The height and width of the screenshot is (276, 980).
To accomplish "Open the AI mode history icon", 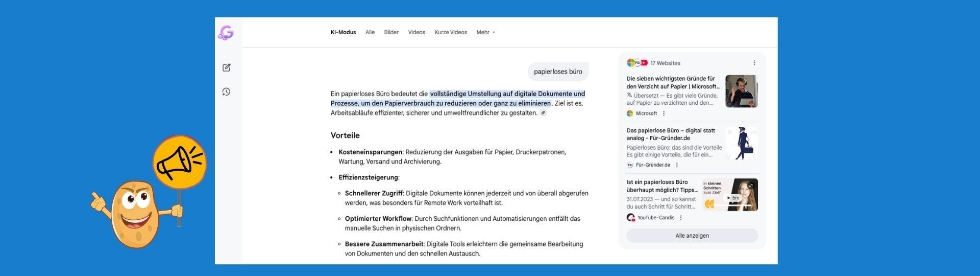I will pyautogui.click(x=227, y=92).
